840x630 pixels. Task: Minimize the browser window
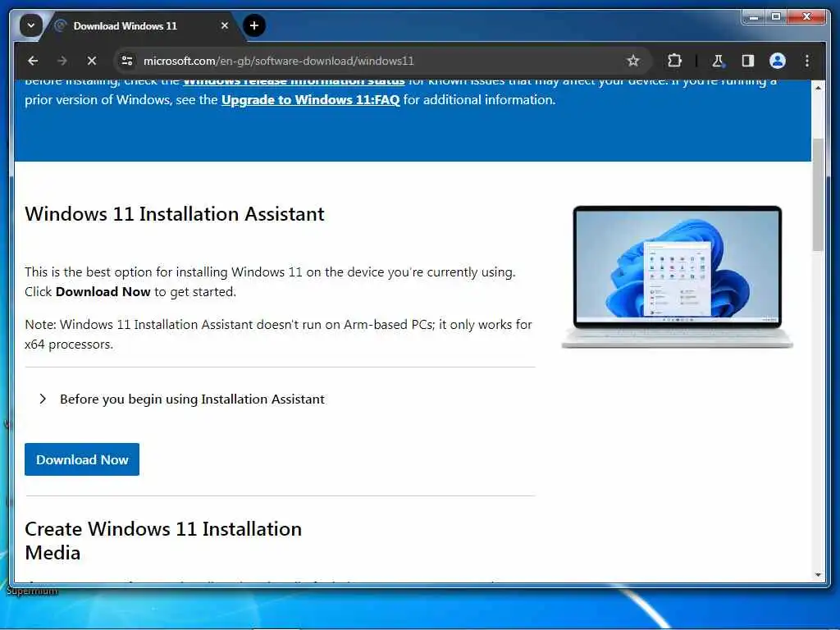pyautogui.click(x=754, y=17)
